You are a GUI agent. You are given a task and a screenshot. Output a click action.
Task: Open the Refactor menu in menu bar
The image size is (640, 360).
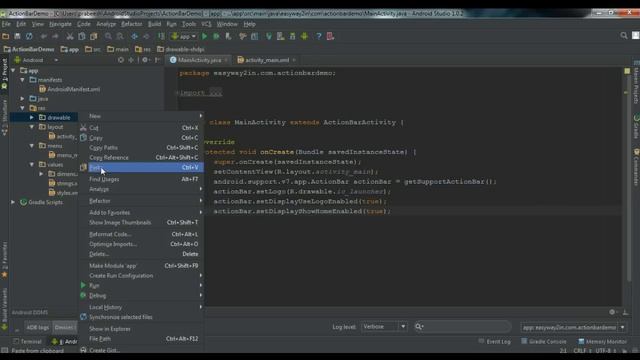[x=132, y=24]
